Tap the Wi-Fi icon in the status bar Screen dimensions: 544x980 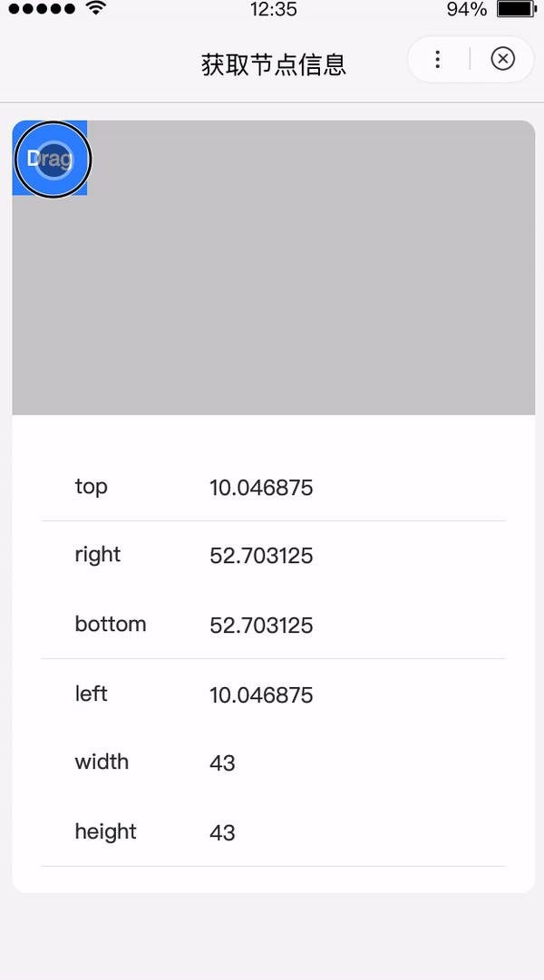(94, 10)
